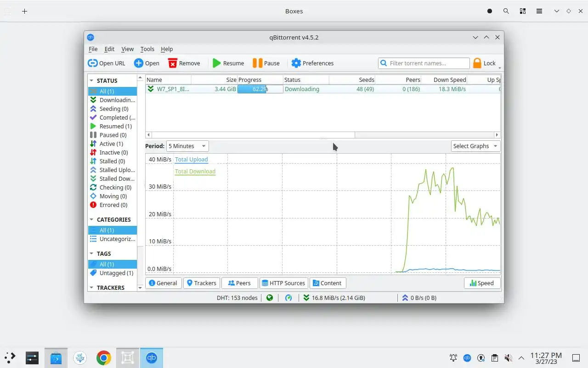Click the Total Upload legend link

pyautogui.click(x=192, y=160)
